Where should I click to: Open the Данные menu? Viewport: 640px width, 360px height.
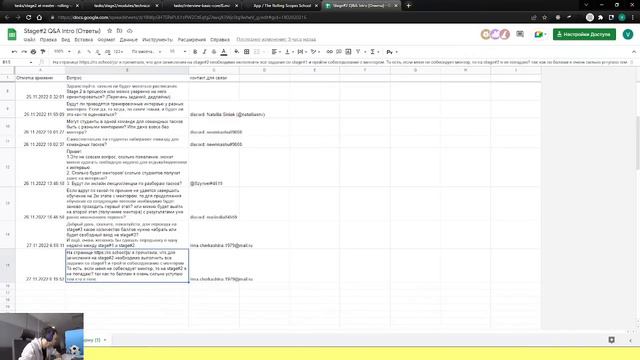coord(129,40)
